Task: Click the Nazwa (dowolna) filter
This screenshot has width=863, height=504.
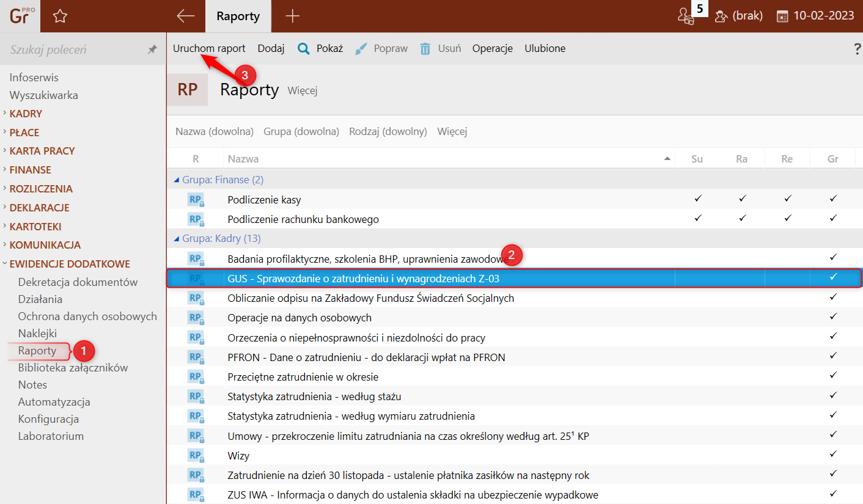Action: tap(215, 131)
